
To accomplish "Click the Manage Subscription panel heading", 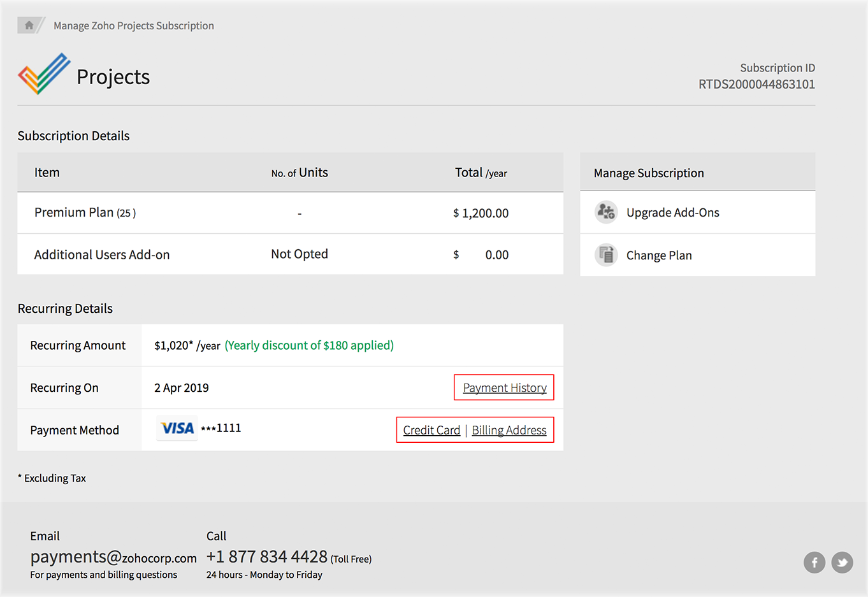I will (649, 173).
